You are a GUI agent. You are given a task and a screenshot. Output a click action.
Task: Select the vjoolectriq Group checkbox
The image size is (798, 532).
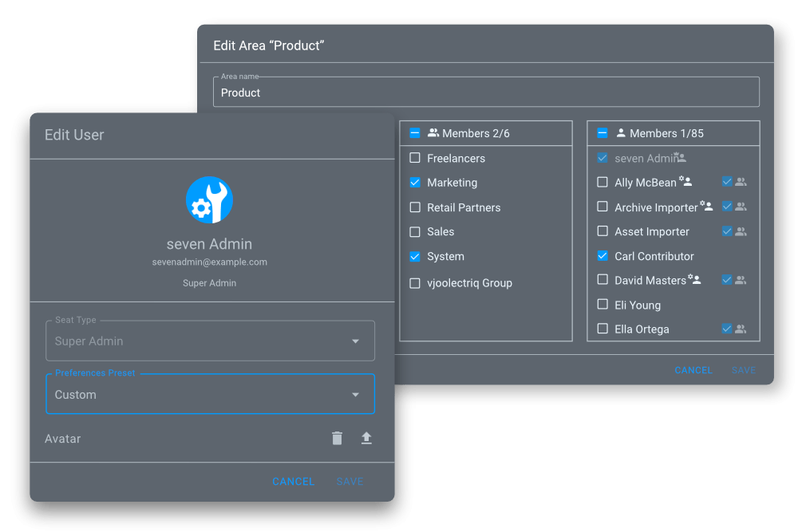click(415, 283)
